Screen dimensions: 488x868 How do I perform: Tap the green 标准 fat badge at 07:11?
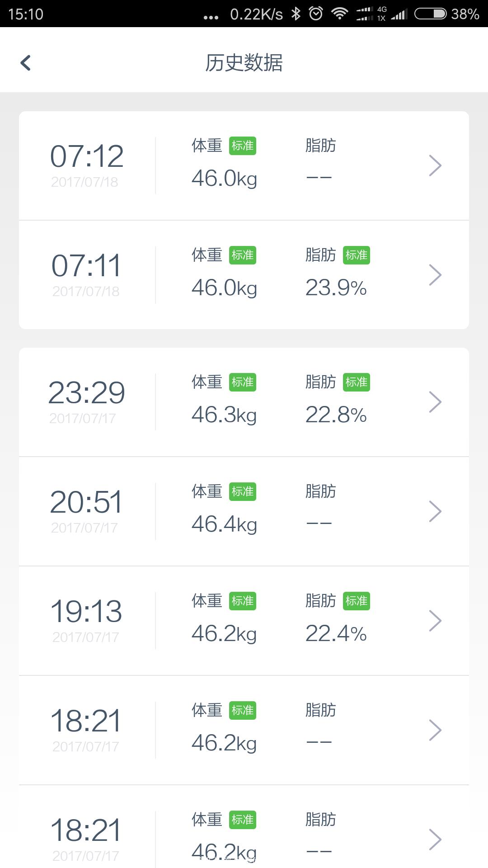pyautogui.click(x=357, y=255)
